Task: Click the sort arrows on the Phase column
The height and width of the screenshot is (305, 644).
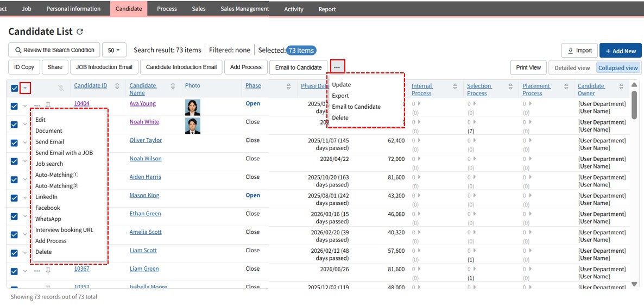Action: [x=288, y=86]
